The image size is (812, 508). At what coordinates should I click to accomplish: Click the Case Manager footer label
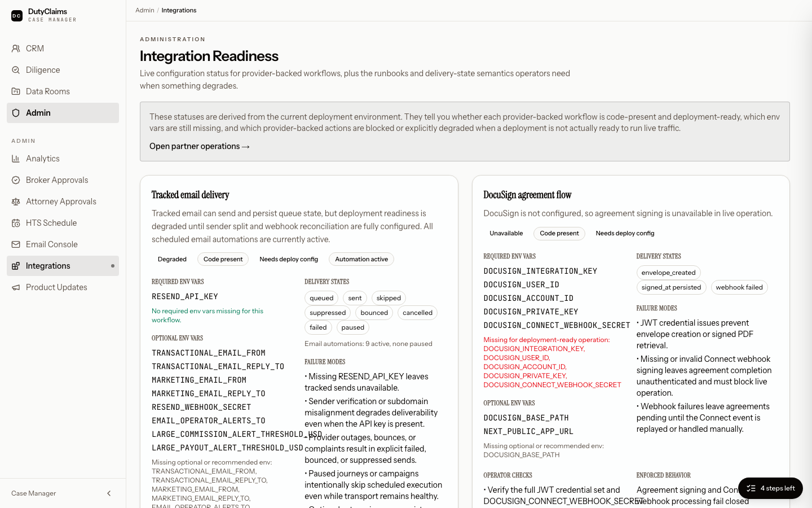coord(34,493)
